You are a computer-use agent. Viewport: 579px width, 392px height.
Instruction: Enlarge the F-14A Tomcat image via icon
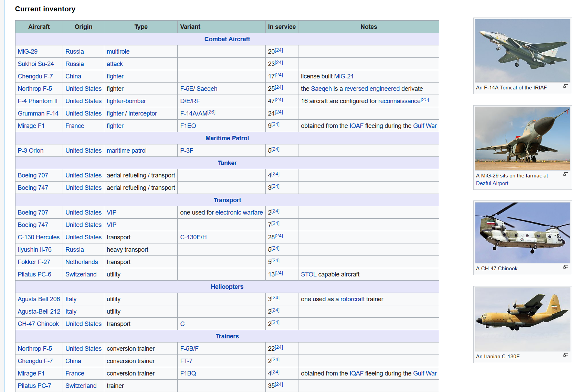click(x=566, y=86)
